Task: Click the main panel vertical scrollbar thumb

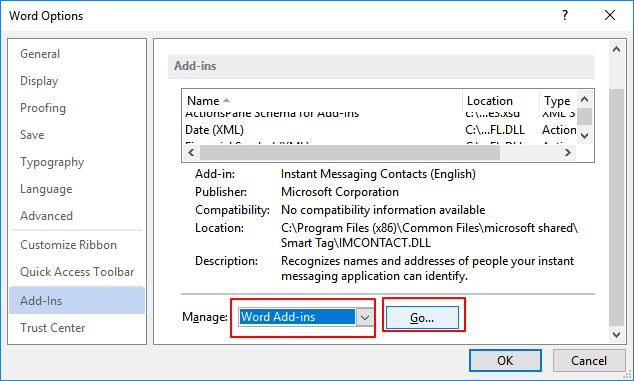Action: click(616, 206)
